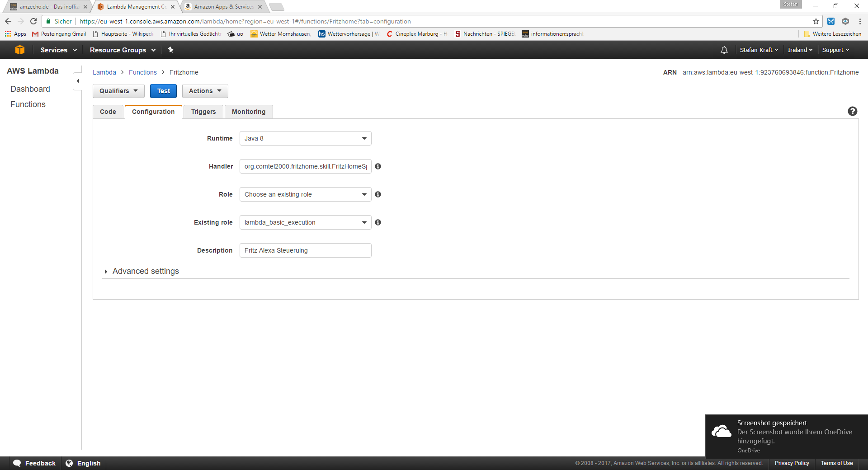The height and width of the screenshot is (470, 868).
Task: Close the amzecho.de tab
Action: pos(85,7)
